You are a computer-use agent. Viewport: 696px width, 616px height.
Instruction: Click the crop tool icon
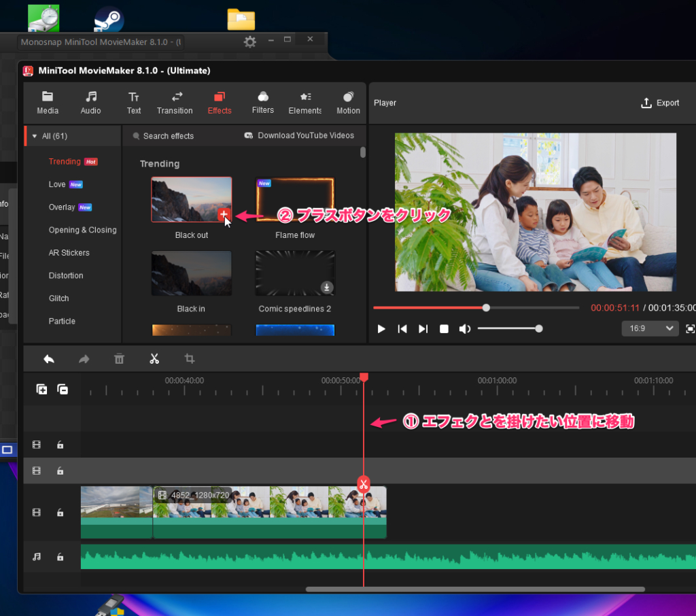(x=190, y=359)
